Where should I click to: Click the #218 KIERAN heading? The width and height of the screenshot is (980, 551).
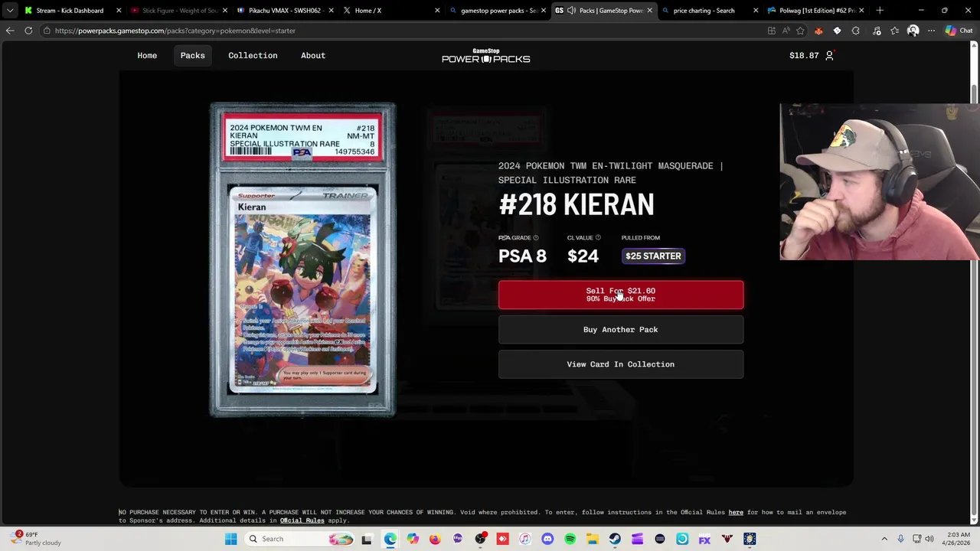pos(577,205)
